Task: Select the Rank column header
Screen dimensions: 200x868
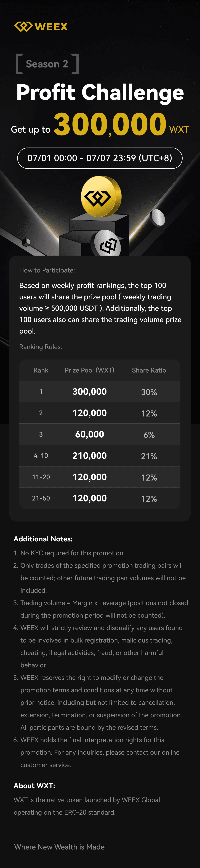Action: [x=41, y=370]
